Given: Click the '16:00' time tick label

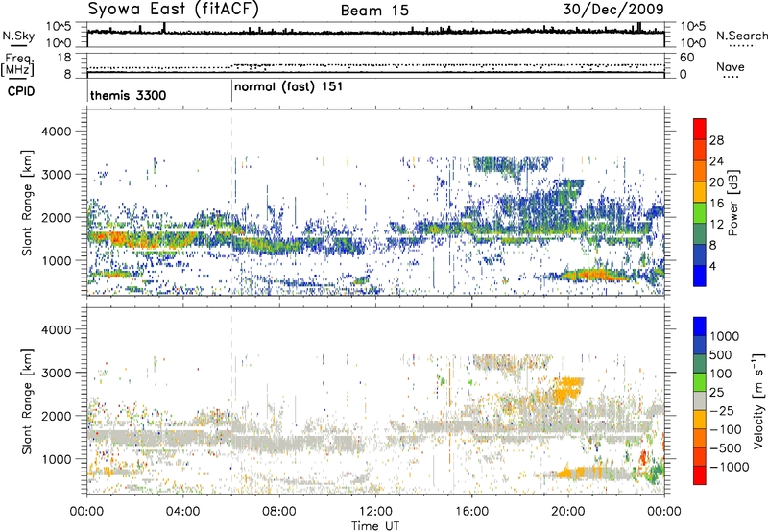Looking at the screenshot, I should tap(472, 512).
